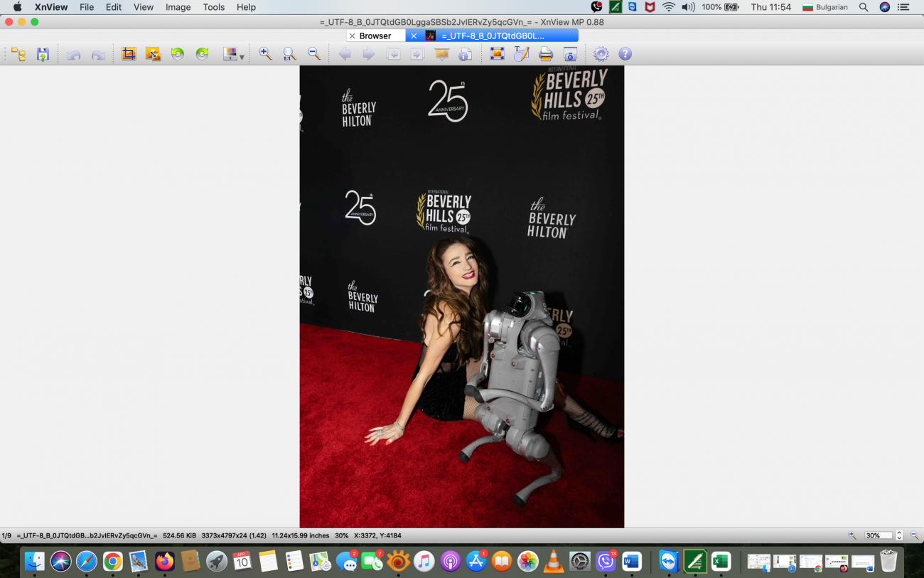924x578 pixels.
Task: Click the 1/9 file counter in status bar
Action: click(x=6, y=535)
